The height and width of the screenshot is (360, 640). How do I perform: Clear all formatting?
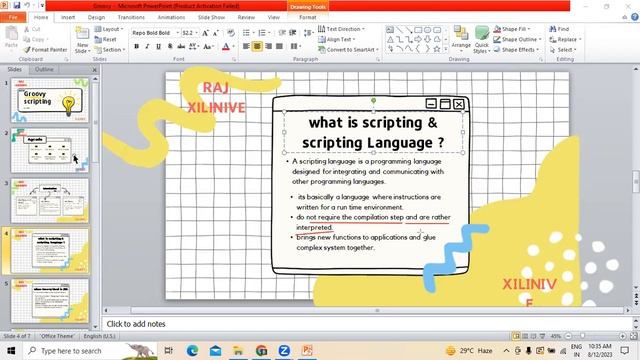231,33
